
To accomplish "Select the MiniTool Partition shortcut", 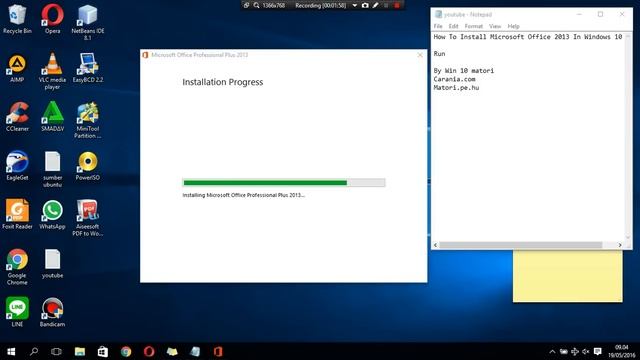I will click(x=88, y=120).
